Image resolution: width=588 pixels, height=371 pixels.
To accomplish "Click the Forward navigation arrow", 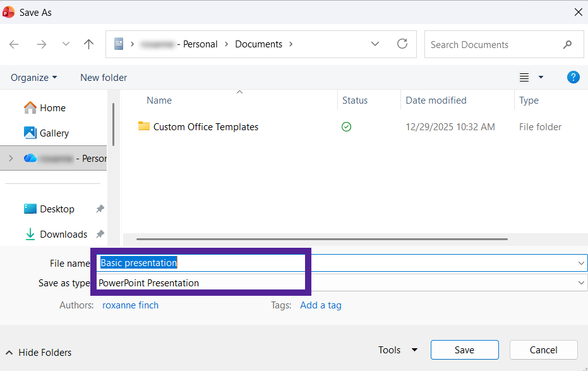I will [42, 44].
